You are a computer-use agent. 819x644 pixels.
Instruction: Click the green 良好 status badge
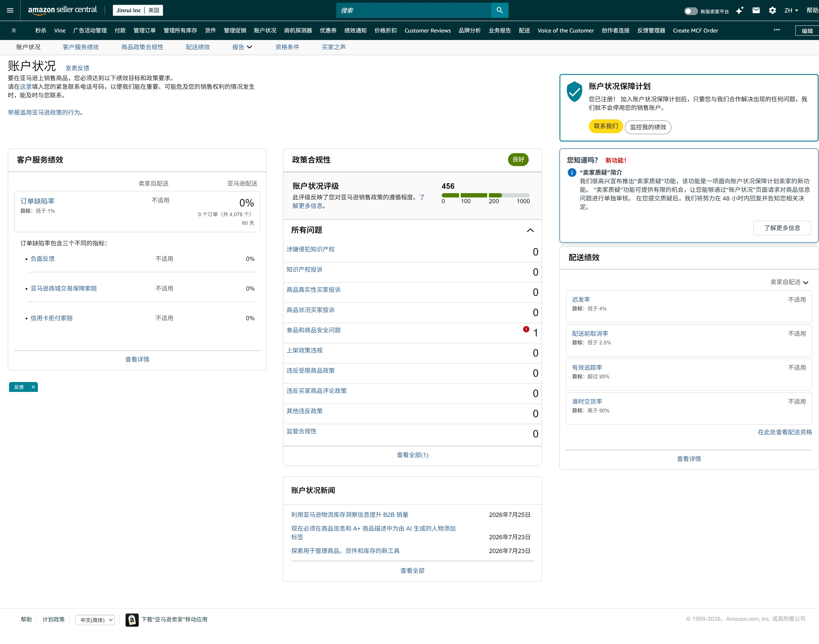click(x=518, y=159)
